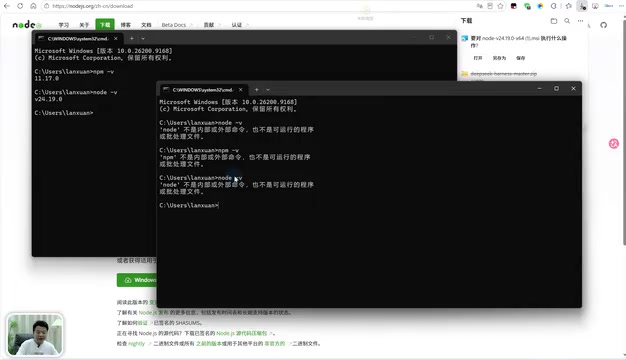Add this page to favorites with star icon
Viewport: 626px width, 360px height.
click(x=500, y=6)
